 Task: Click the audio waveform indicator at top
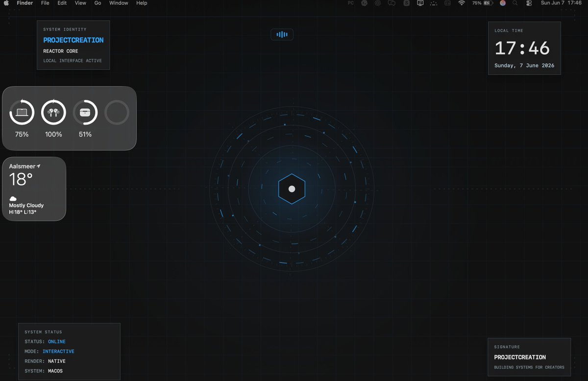[282, 34]
